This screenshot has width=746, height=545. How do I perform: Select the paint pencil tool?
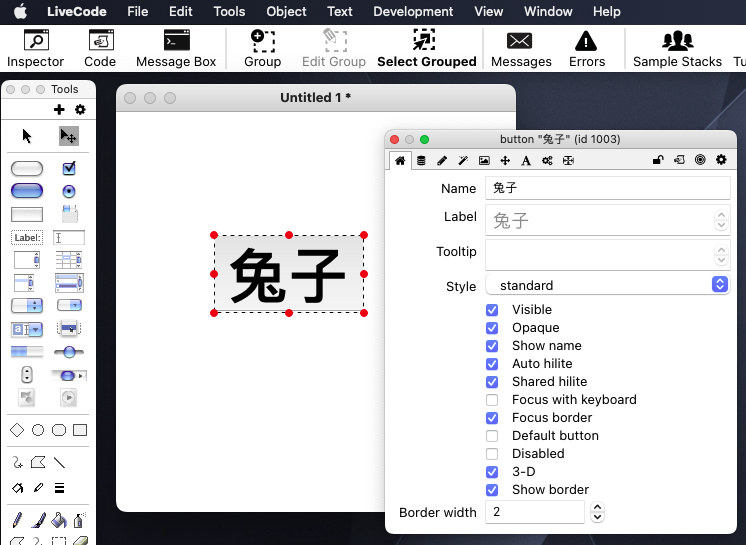(x=17, y=520)
